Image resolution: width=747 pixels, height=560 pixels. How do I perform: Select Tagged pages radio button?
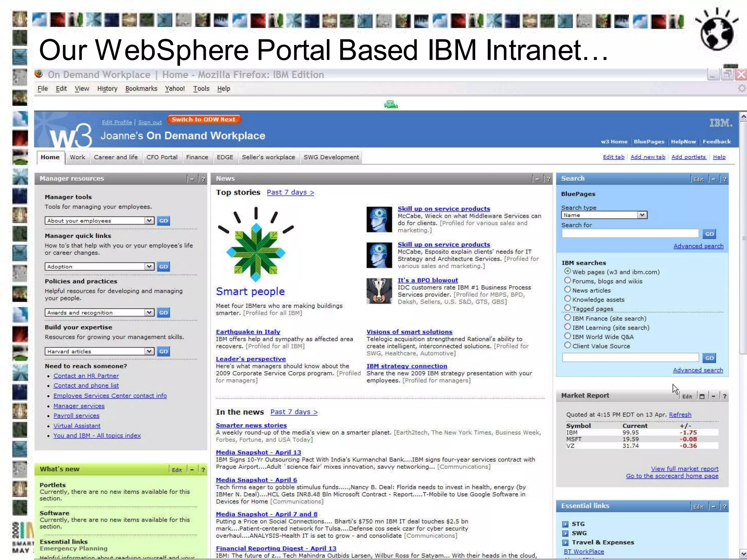click(568, 308)
